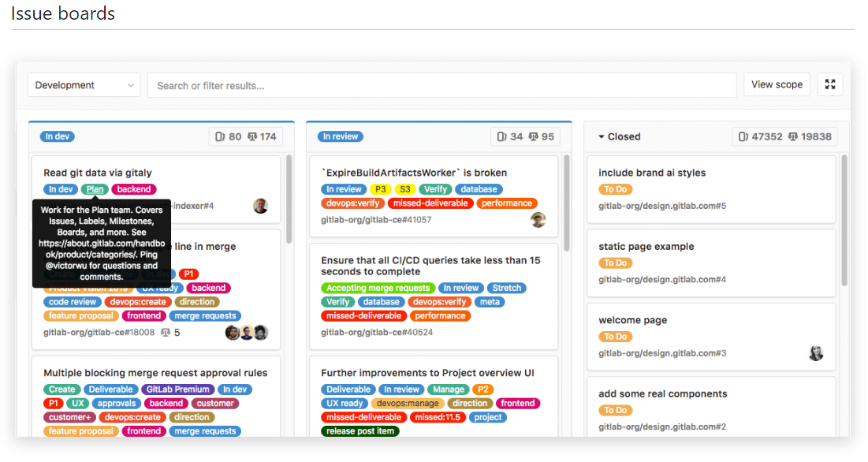868x462 pixels.
Task: Click code review label
Action: (x=72, y=302)
